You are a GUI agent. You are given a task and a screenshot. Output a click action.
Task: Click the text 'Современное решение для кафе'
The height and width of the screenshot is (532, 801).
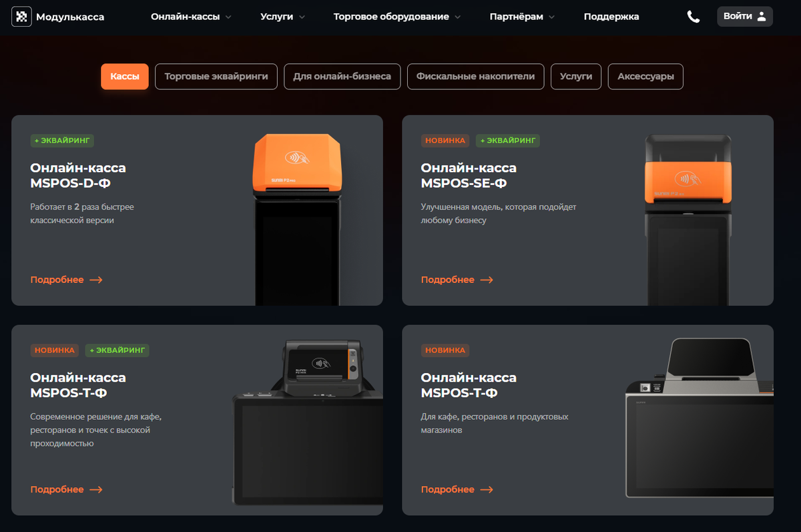[x=96, y=417]
